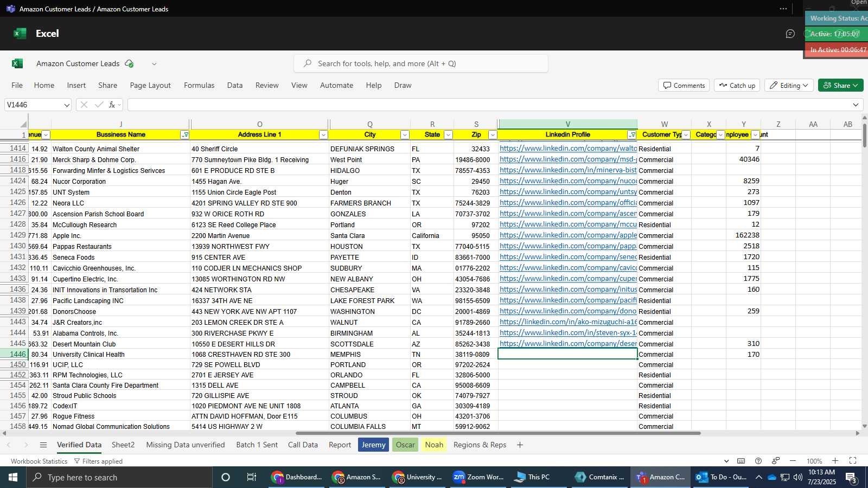Viewport: 868px width, 488px height.
Task: Click the horizontal scrollbar thumb
Action: (x=498, y=433)
